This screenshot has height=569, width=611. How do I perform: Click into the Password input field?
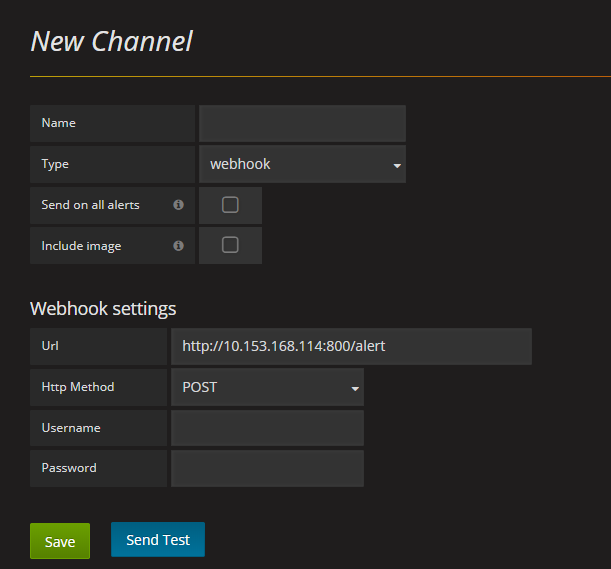(267, 468)
